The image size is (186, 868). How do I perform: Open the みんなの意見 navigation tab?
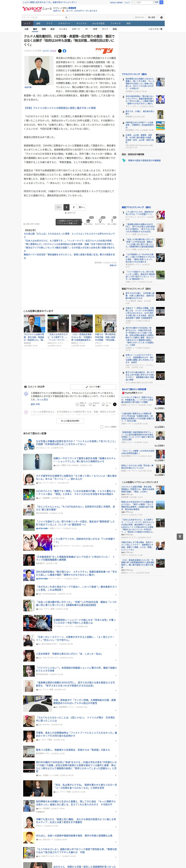pos(99,23)
